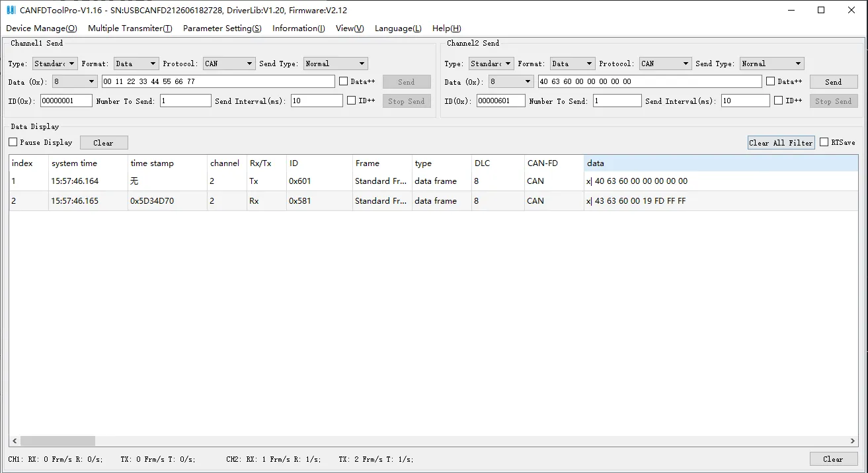Open the Information menu
The height and width of the screenshot is (473, 868).
click(299, 28)
